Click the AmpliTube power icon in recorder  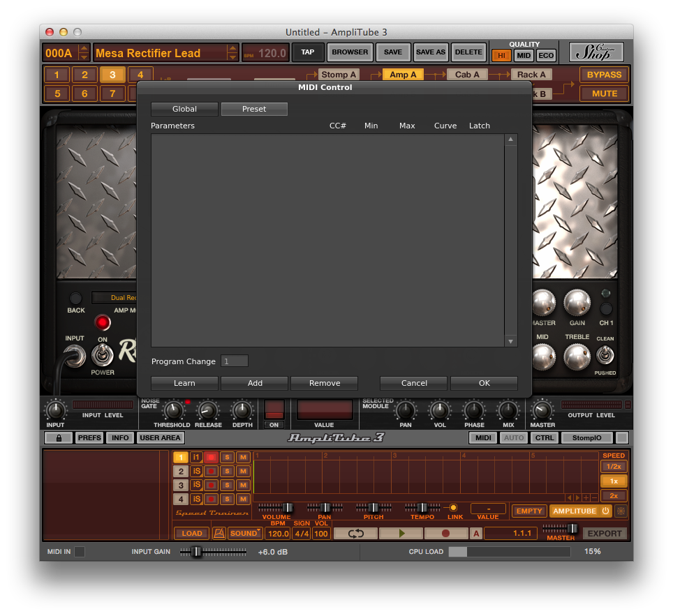(605, 511)
